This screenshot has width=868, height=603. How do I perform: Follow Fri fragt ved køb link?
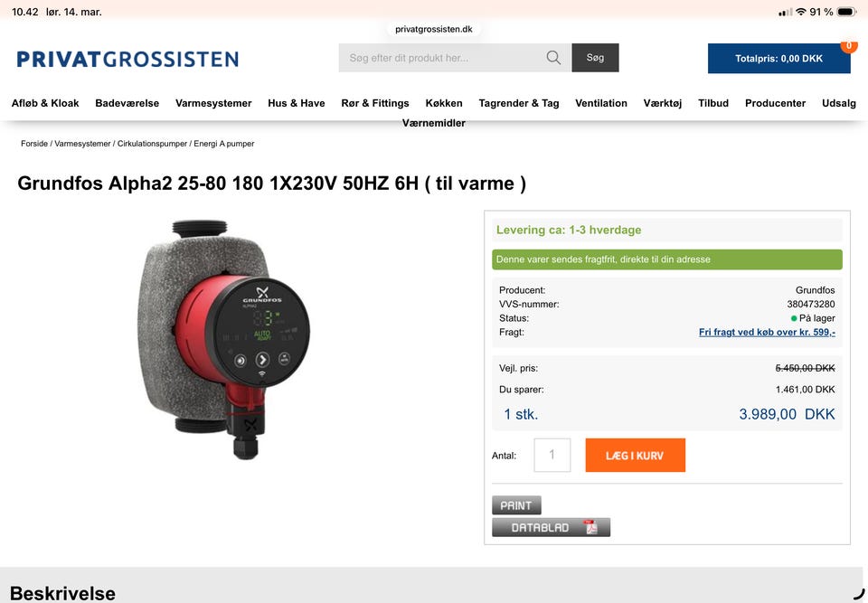(x=767, y=332)
